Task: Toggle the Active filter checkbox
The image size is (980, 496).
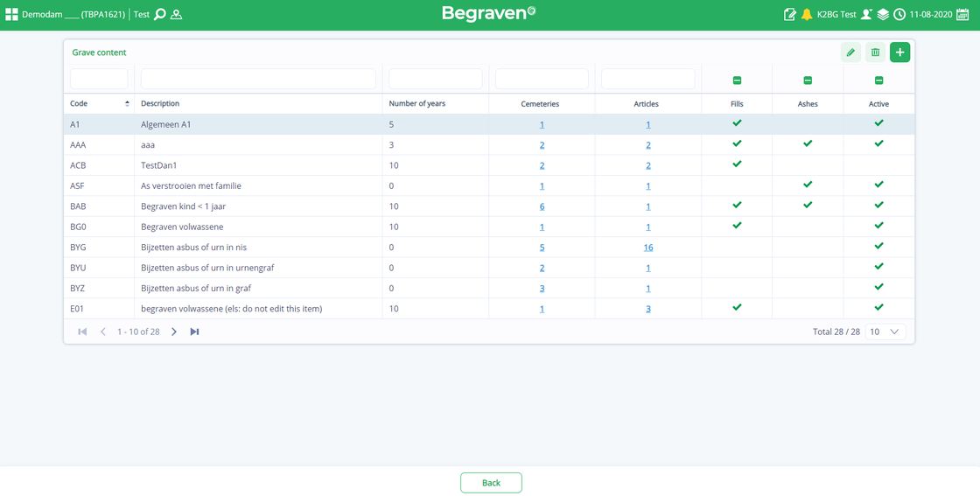Action: (878, 80)
